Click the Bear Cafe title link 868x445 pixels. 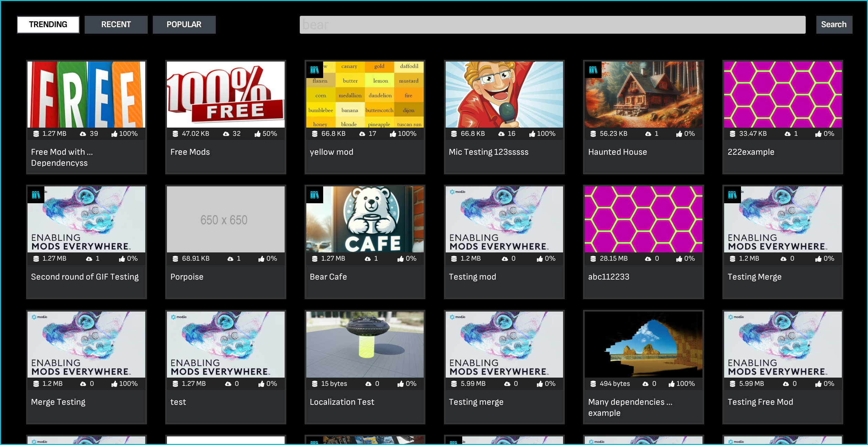(328, 277)
